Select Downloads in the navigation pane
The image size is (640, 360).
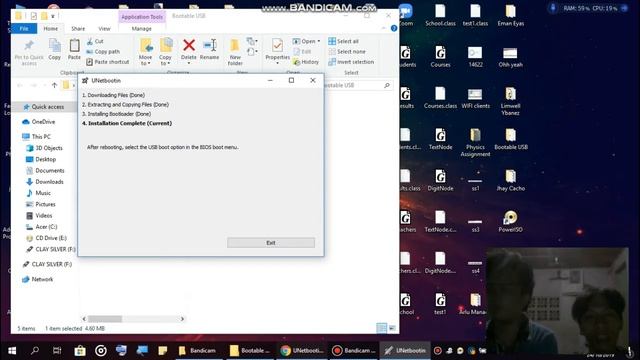point(45,182)
